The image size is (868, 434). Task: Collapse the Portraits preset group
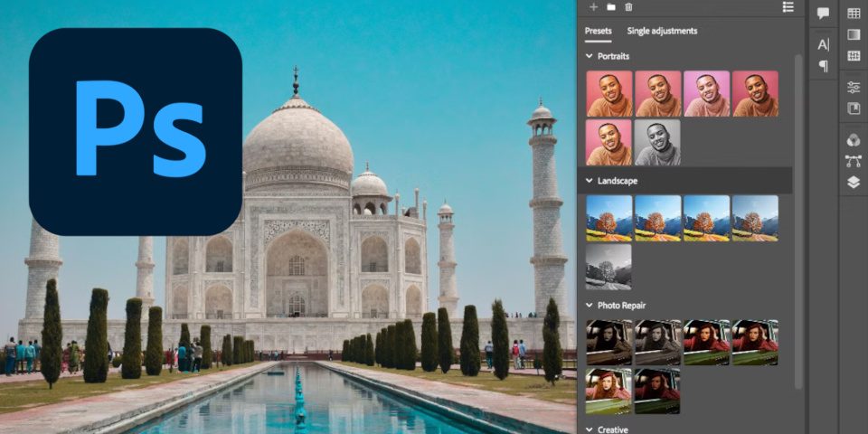tap(590, 56)
